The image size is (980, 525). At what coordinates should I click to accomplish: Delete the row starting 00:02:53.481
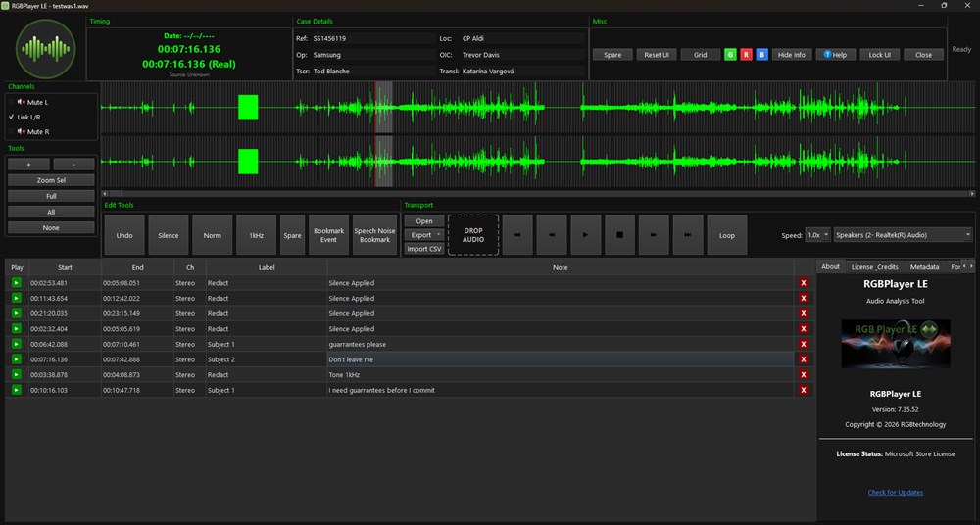point(804,282)
